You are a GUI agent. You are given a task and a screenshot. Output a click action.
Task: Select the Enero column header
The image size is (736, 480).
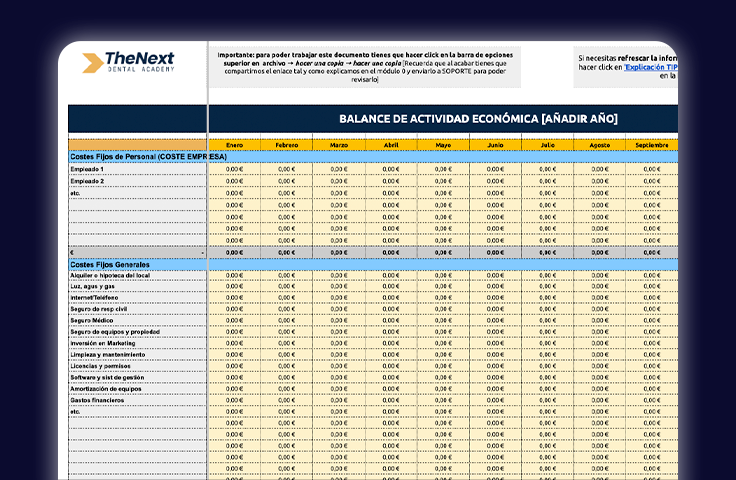[234, 145]
